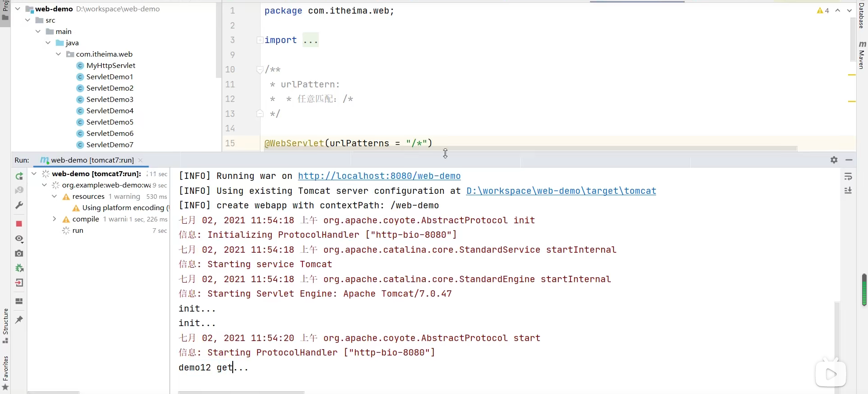The width and height of the screenshot is (868, 394).
Task: Open MyHttpServlet class in tree
Action: [111, 65]
